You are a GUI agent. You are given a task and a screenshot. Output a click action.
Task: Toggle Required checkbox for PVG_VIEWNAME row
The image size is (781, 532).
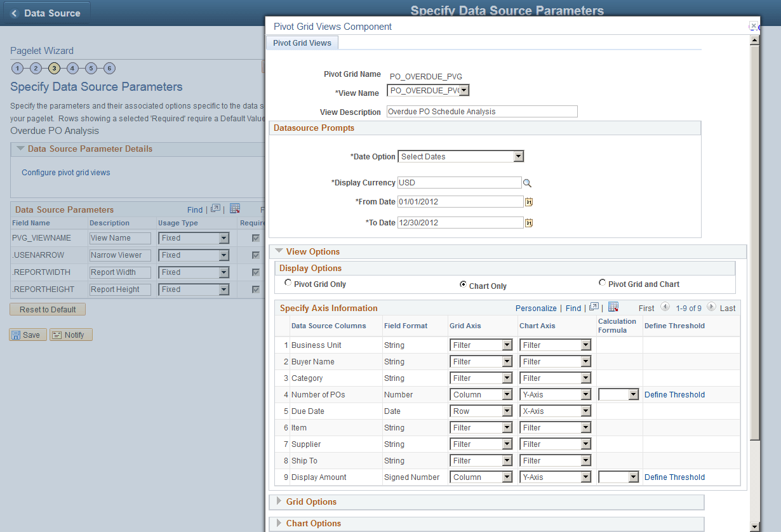coord(257,237)
